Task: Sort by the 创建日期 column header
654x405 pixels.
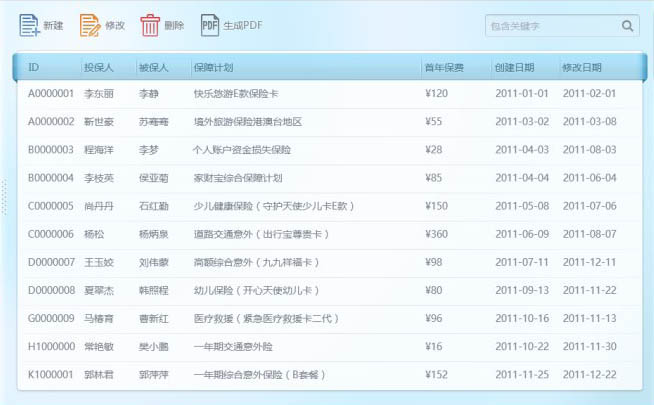Action: 515,68
